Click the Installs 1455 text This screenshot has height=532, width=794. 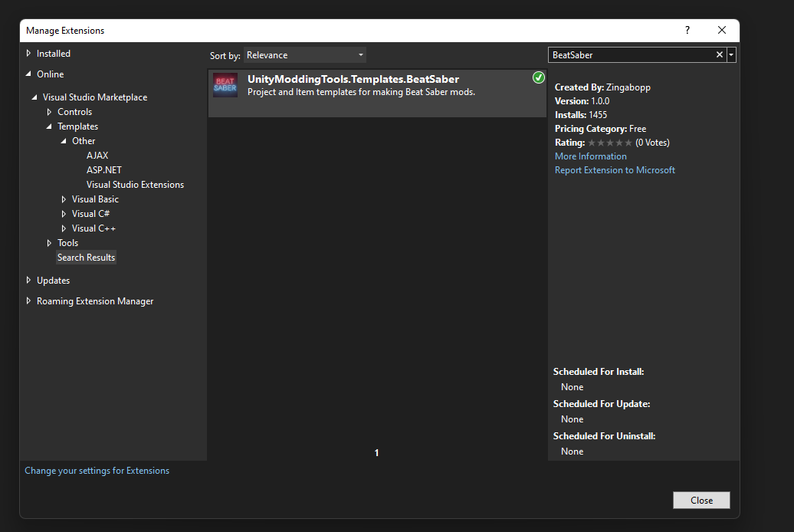[581, 115]
